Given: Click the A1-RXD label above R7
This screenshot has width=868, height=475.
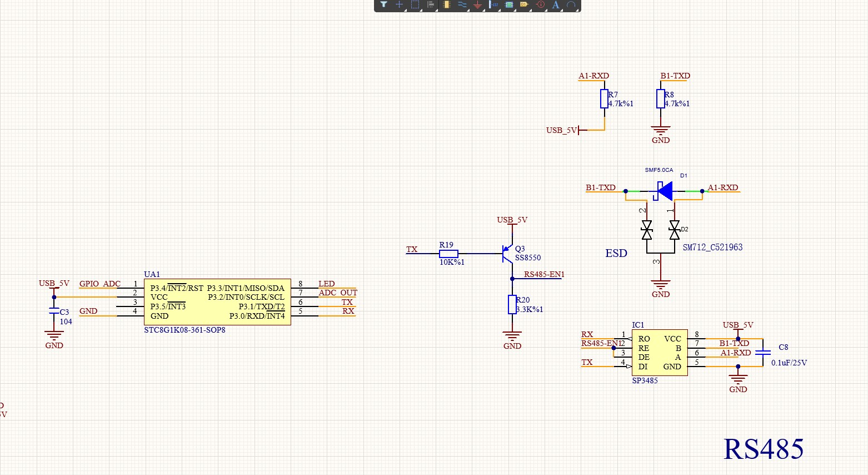Looking at the screenshot, I should [593, 76].
